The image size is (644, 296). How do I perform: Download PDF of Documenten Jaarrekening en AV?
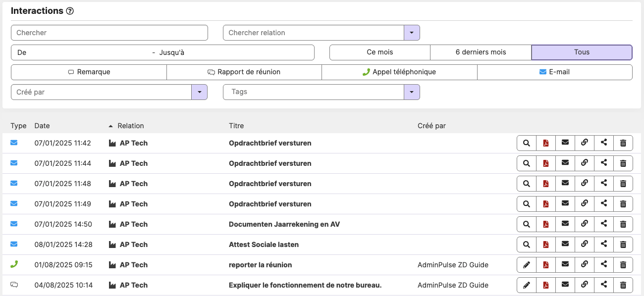[546, 224]
